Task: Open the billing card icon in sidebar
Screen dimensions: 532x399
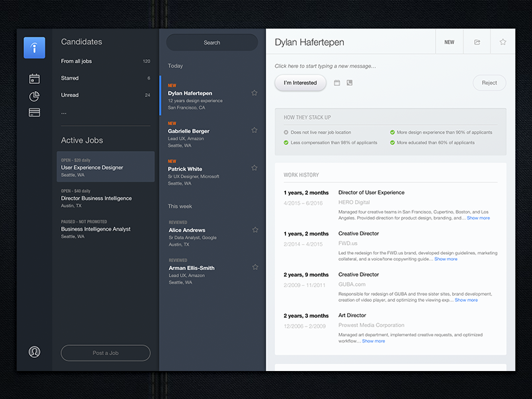Action: tap(35, 112)
